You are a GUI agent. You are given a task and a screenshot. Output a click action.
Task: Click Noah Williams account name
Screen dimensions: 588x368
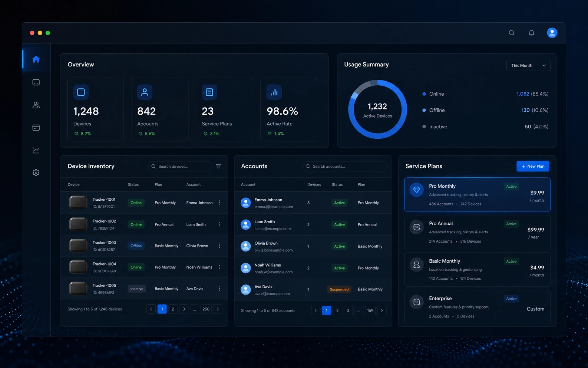tap(268, 265)
